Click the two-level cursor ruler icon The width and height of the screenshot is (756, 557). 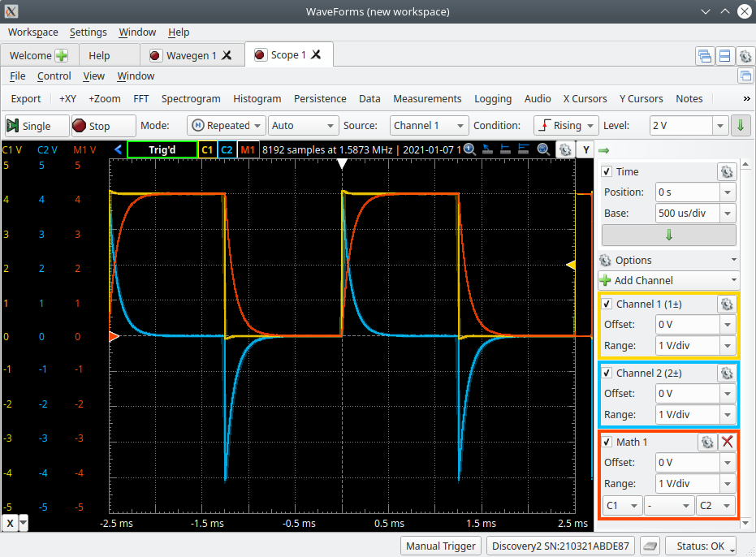(x=524, y=149)
